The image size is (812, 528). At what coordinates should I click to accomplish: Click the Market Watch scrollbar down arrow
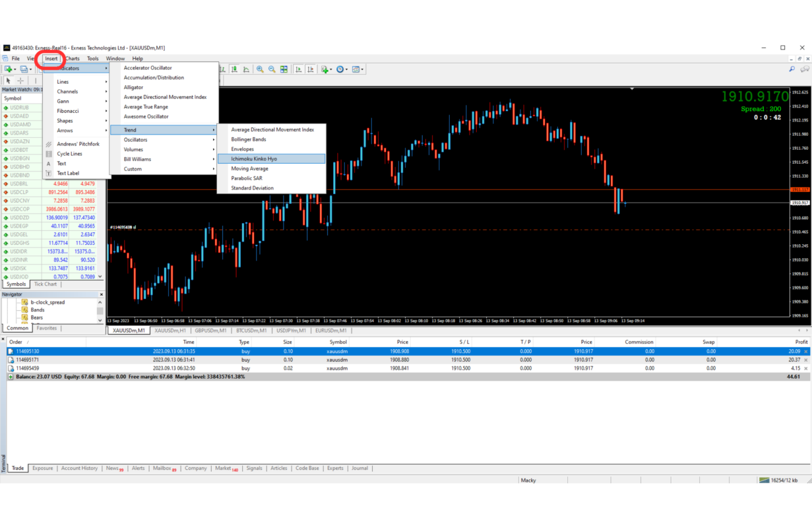tap(100, 277)
